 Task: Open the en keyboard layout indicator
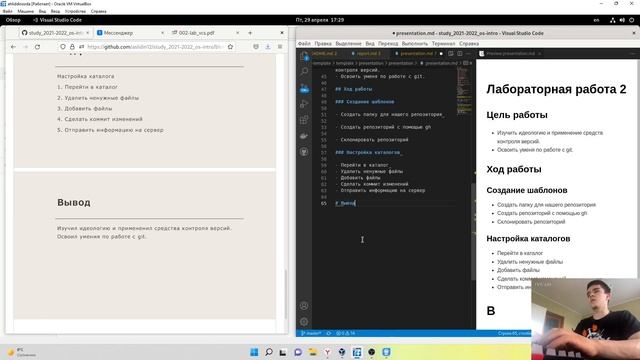click(596, 20)
